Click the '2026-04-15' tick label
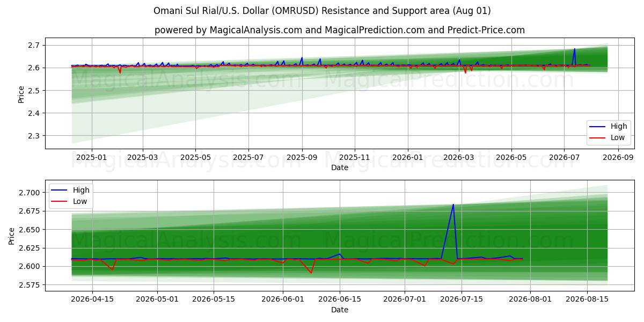644x322 pixels. [93, 299]
